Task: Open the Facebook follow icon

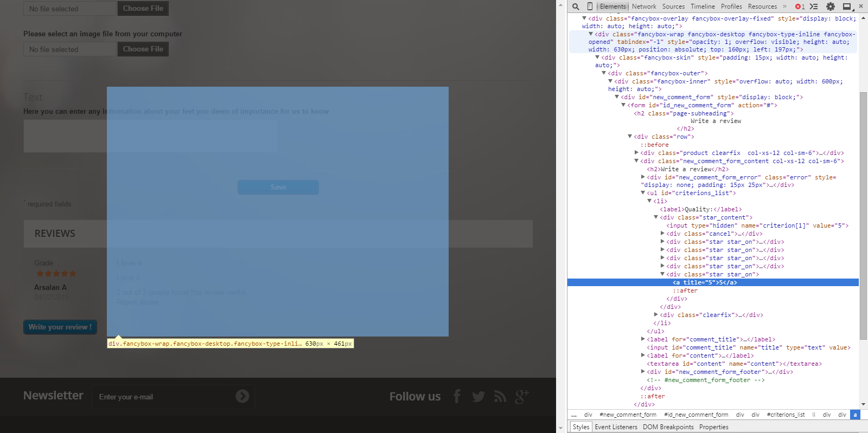Action: 457,397
